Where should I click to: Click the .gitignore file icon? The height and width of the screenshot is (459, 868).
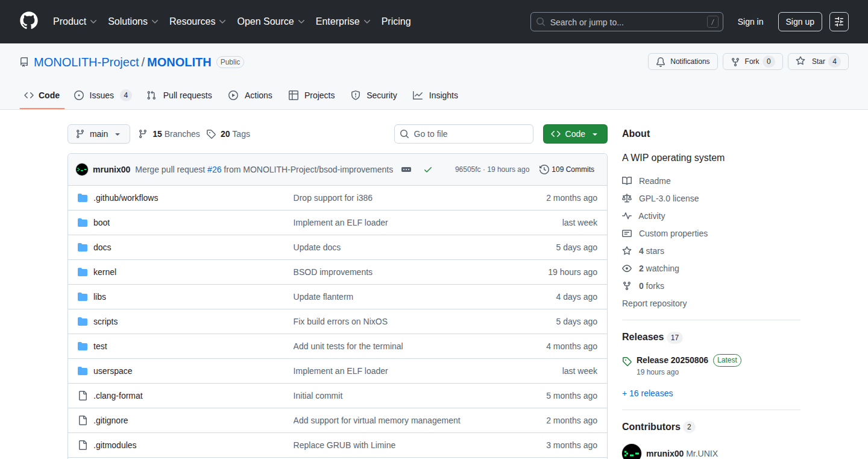click(x=83, y=420)
